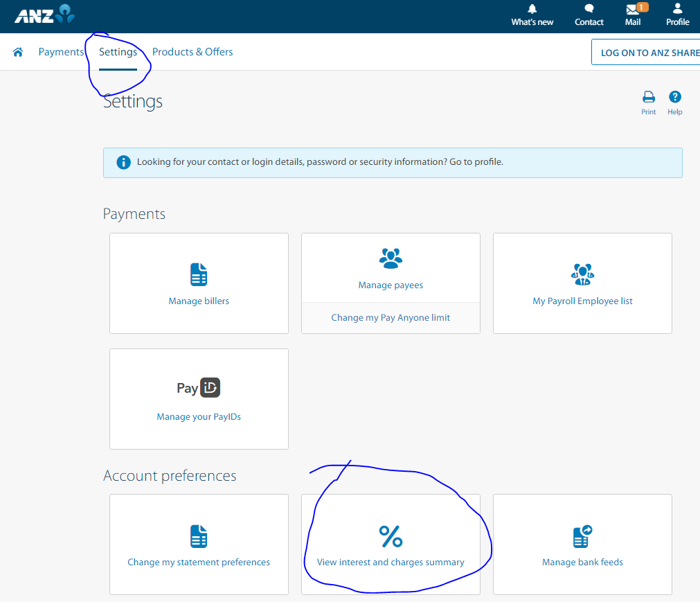Open the What's new bell icon

(x=532, y=9)
